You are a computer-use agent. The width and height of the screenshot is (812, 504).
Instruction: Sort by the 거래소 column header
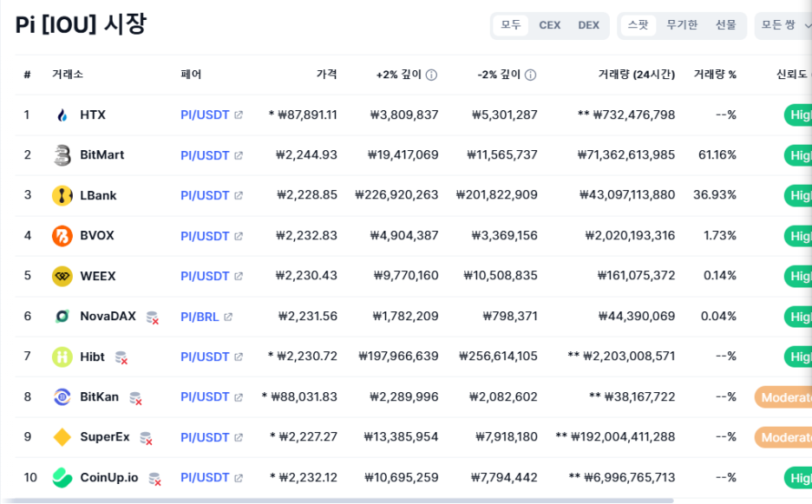click(x=68, y=75)
